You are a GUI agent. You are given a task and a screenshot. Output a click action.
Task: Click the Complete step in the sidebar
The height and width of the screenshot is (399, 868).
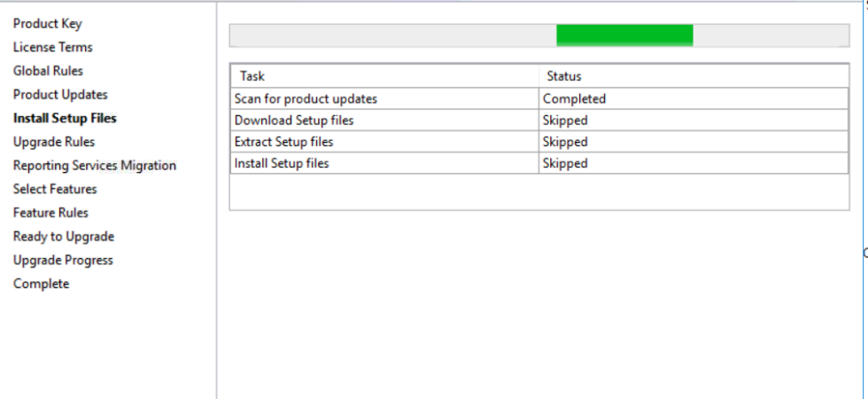[41, 284]
